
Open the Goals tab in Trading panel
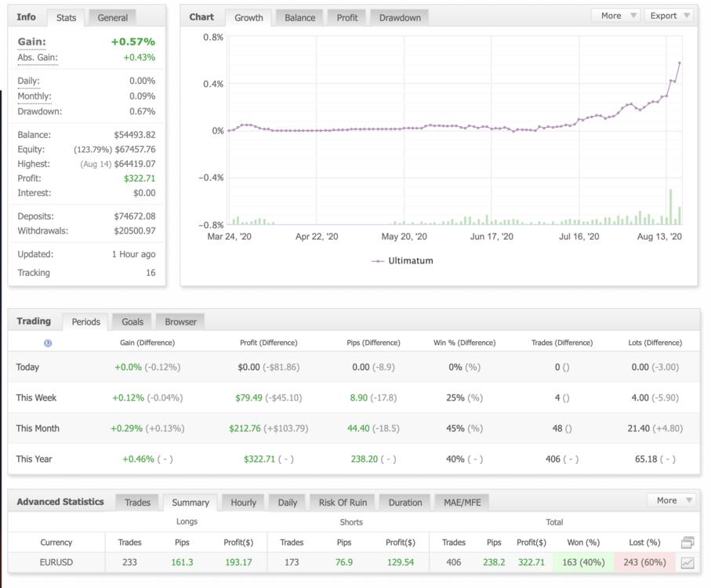[132, 322]
